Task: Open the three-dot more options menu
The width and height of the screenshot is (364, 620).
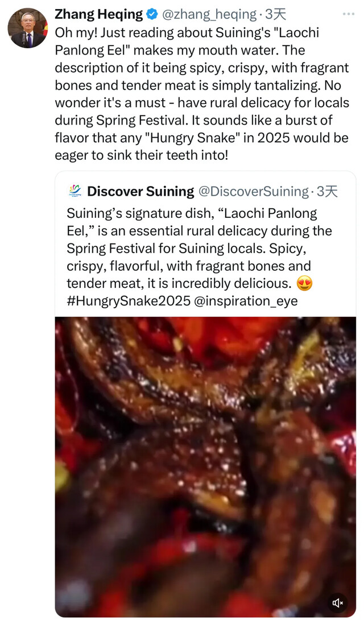Action: click(x=348, y=14)
